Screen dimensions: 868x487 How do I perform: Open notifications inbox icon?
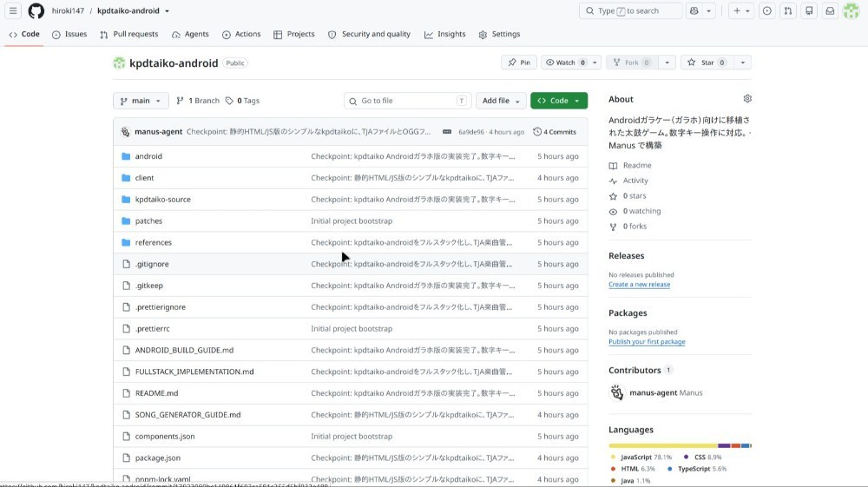tap(830, 10)
